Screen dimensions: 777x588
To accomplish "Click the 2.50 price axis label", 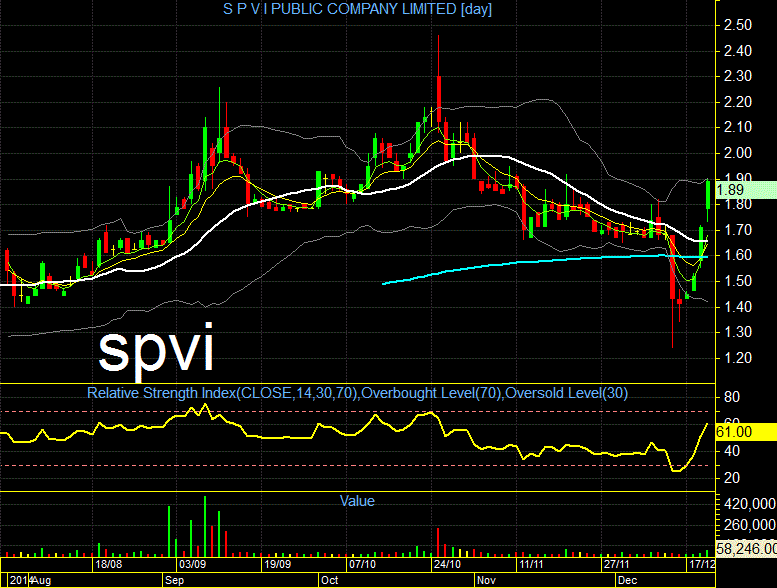I will pos(738,25).
